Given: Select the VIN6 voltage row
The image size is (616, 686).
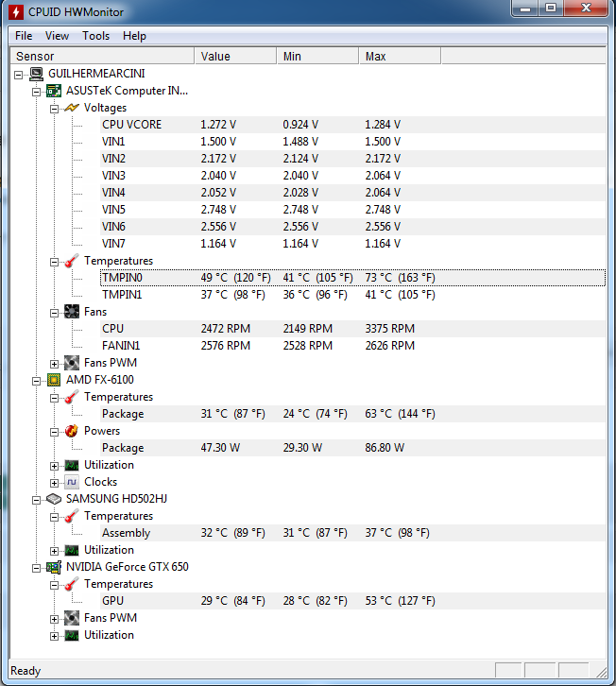Looking at the screenshot, I should pyautogui.click(x=352, y=227).
